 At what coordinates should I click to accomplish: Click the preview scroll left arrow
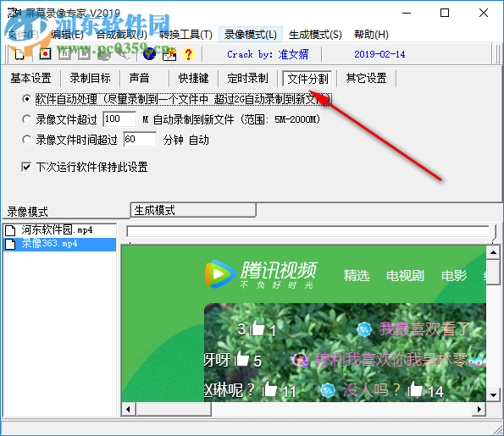click(x=129, y=410)
